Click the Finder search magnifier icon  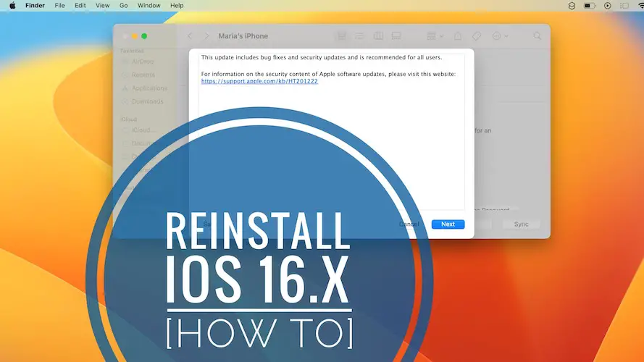[538, 36]
